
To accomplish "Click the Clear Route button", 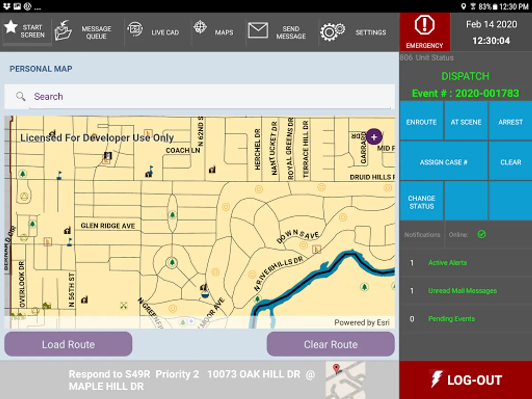I will click(331, 344).
